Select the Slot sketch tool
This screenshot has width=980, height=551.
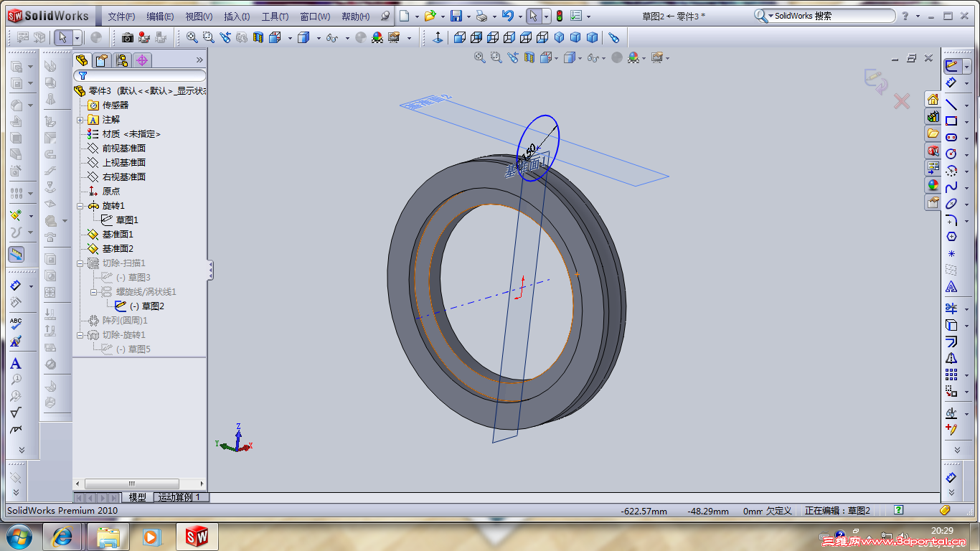pos(951,137)
